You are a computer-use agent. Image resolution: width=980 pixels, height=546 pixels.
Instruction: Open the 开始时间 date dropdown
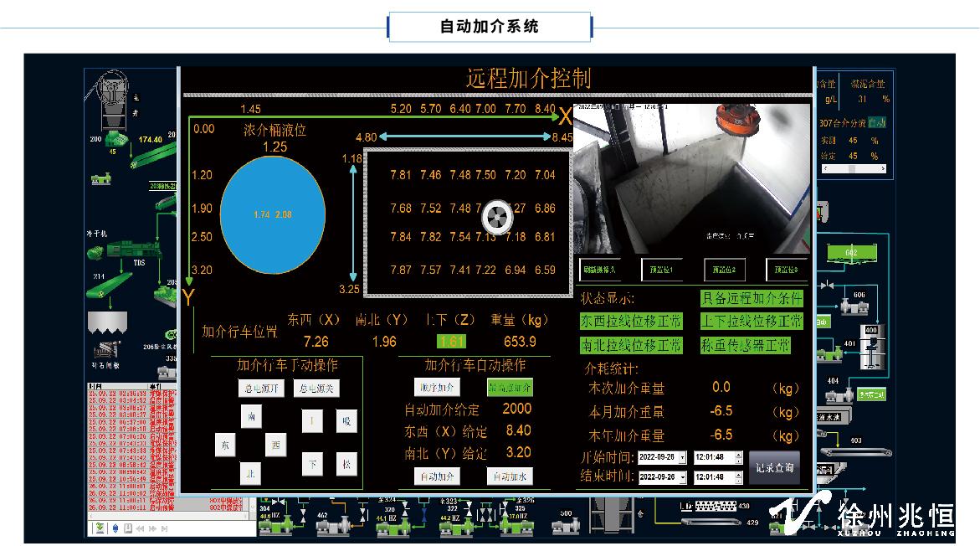pyautogui.click(x=683, y=458)
